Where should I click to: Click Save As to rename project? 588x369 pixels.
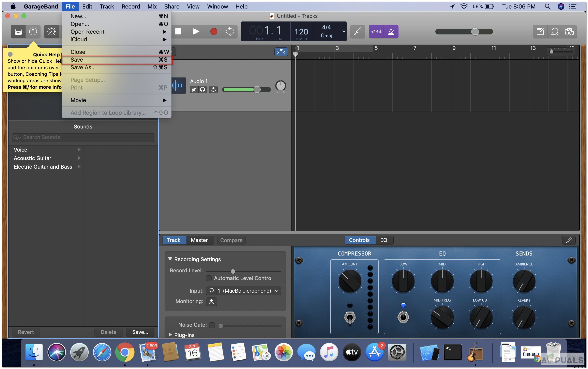pos(82,67)
